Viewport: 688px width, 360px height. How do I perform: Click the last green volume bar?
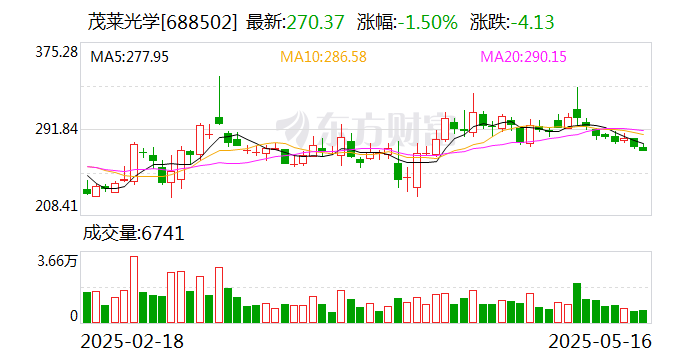tap(643, 317)
